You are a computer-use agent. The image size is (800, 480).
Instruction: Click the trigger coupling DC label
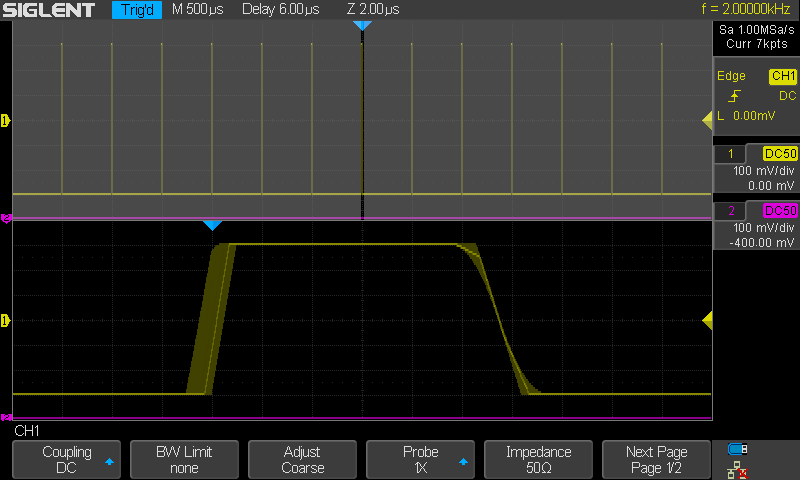pos(787,95)
